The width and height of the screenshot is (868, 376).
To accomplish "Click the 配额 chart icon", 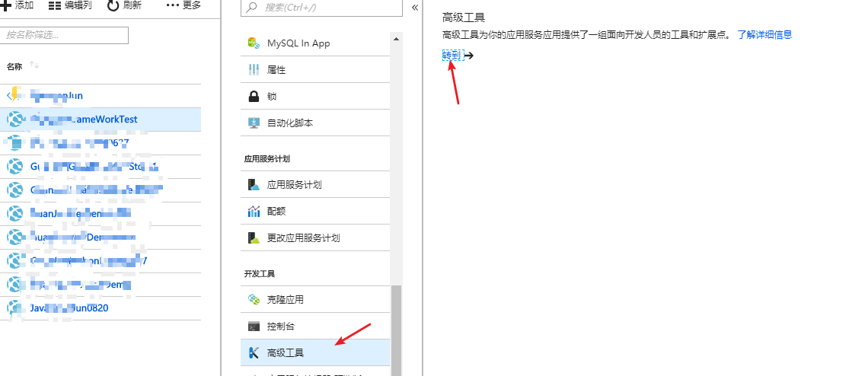I will (254, 212).
